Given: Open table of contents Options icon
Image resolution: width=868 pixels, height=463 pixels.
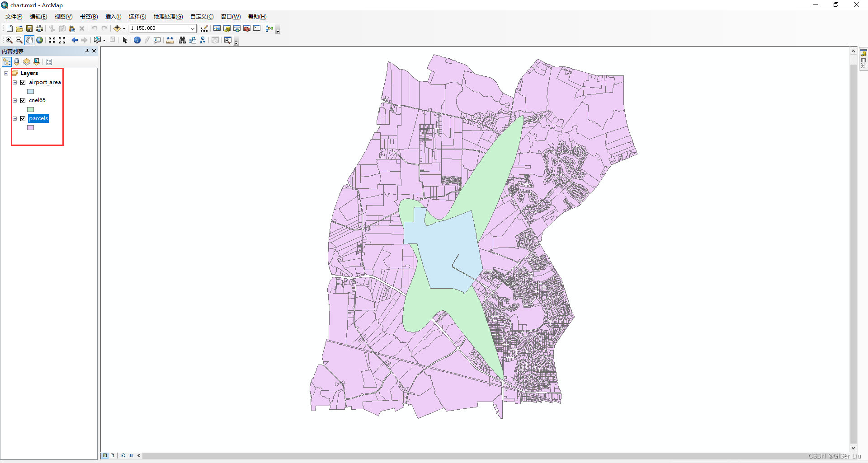Looking at the screenshot, I should 49,62.
